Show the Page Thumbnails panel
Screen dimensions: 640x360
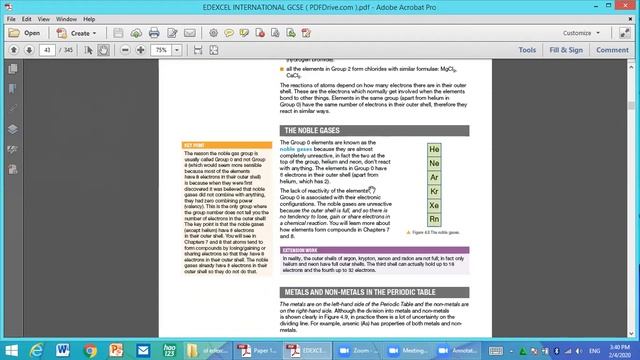pos(13,69)
